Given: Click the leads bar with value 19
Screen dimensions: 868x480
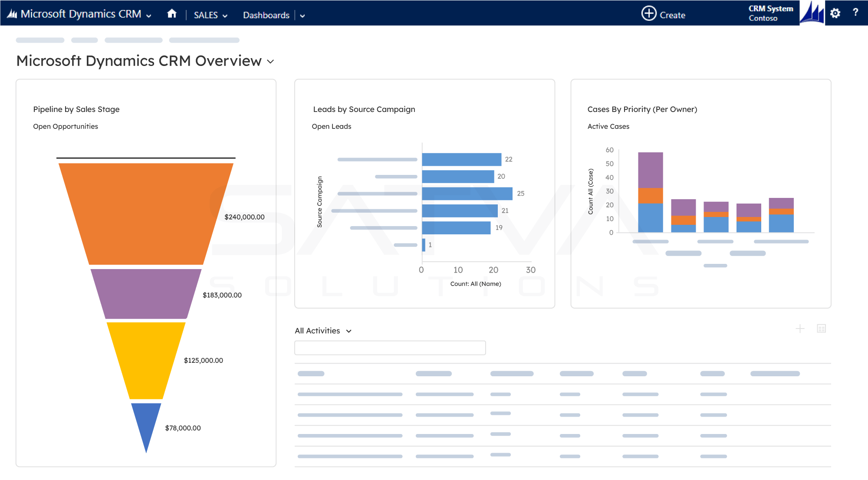Looking at the screenshot, I should pos(456,228).
